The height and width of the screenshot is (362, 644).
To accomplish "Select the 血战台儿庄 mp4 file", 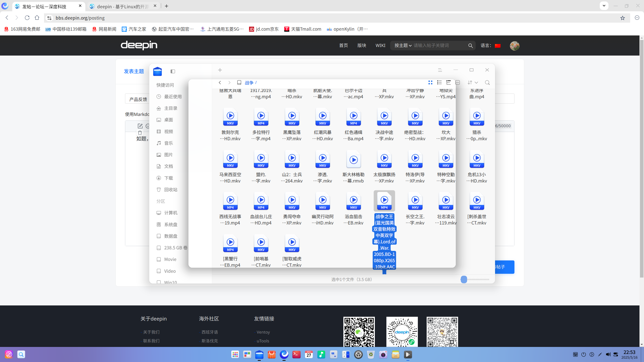I will coord(261,209).
